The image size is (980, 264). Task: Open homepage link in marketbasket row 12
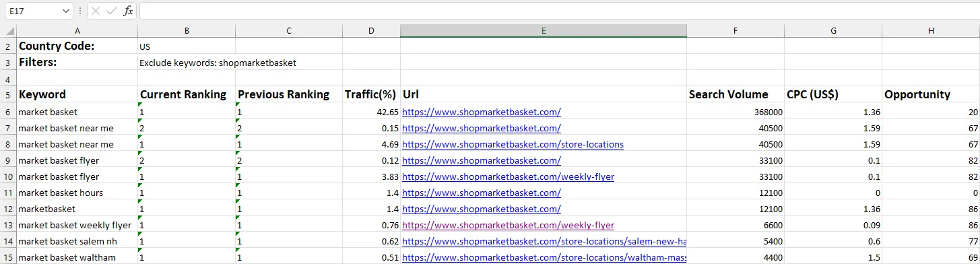482,209
